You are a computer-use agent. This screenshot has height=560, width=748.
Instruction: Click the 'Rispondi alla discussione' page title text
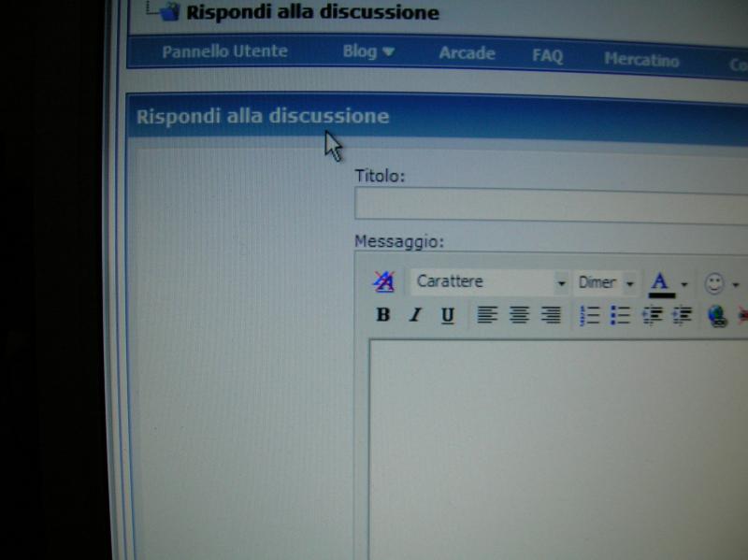(312, 12)
